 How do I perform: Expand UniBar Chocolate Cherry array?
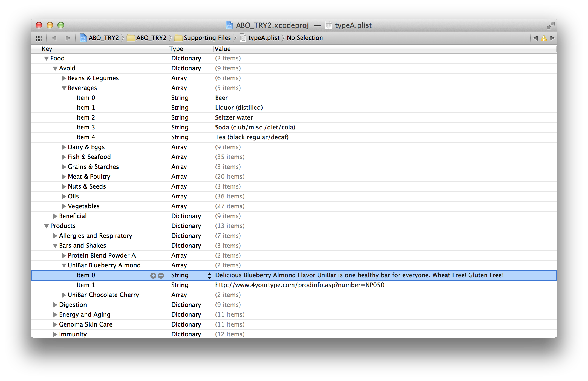pos(64,295)
